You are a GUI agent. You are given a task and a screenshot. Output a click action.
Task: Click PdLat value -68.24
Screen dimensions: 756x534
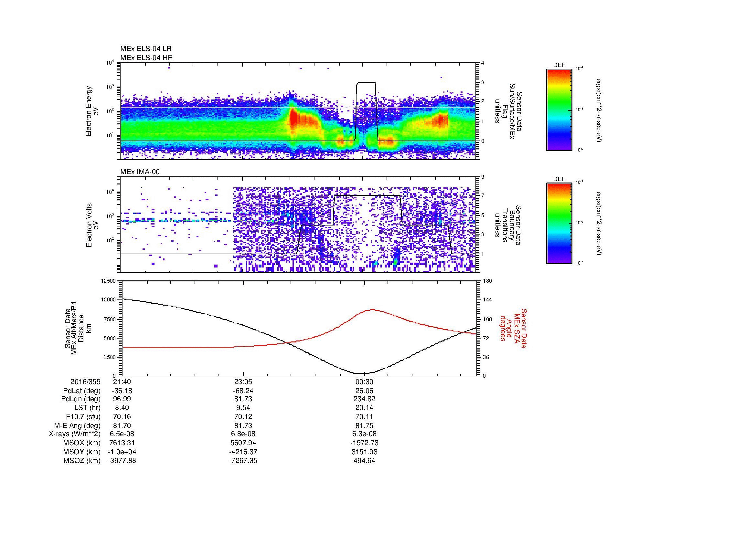[x=243, y=391]
